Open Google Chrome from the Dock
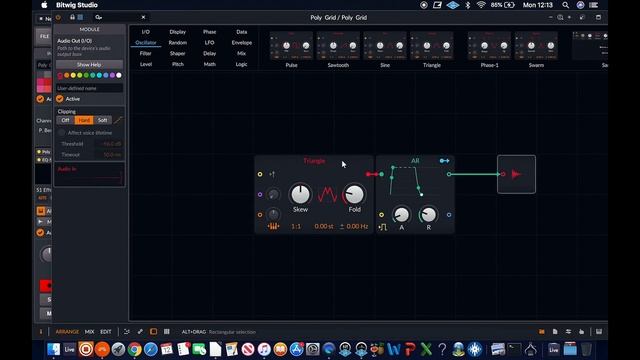The image size is (640, 360). click(x=134, y=349)
